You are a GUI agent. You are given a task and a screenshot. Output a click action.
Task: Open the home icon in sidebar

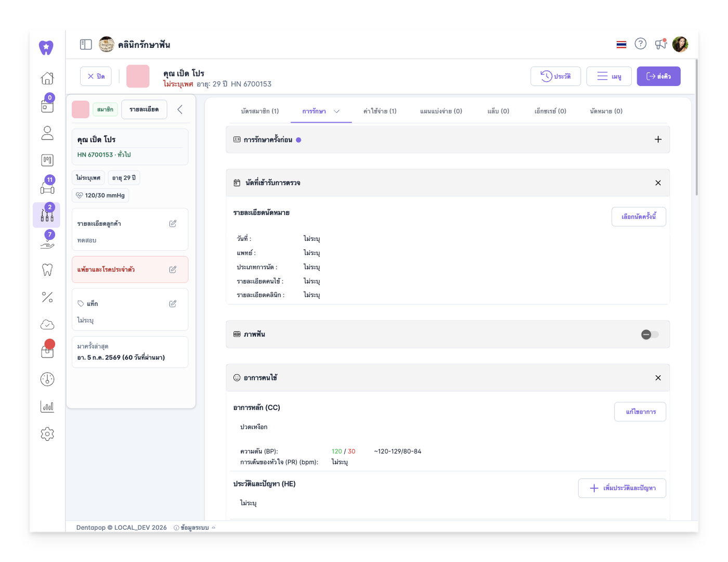(47, 78)
